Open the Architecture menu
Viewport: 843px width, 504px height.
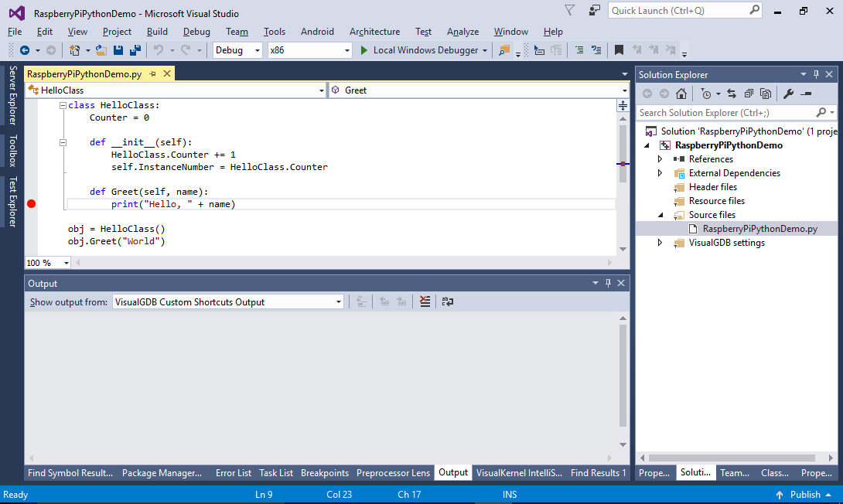coord(375,32)
